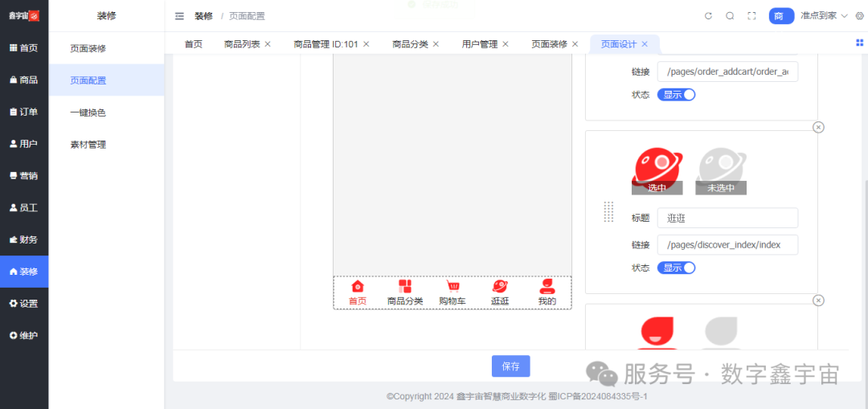
Task: Open 营销 in the dark sidebar
Action: [x=24, y=176]
